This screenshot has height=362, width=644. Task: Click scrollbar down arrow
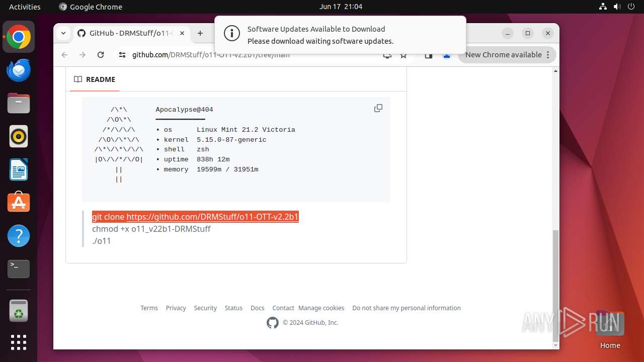coord(555,345)
